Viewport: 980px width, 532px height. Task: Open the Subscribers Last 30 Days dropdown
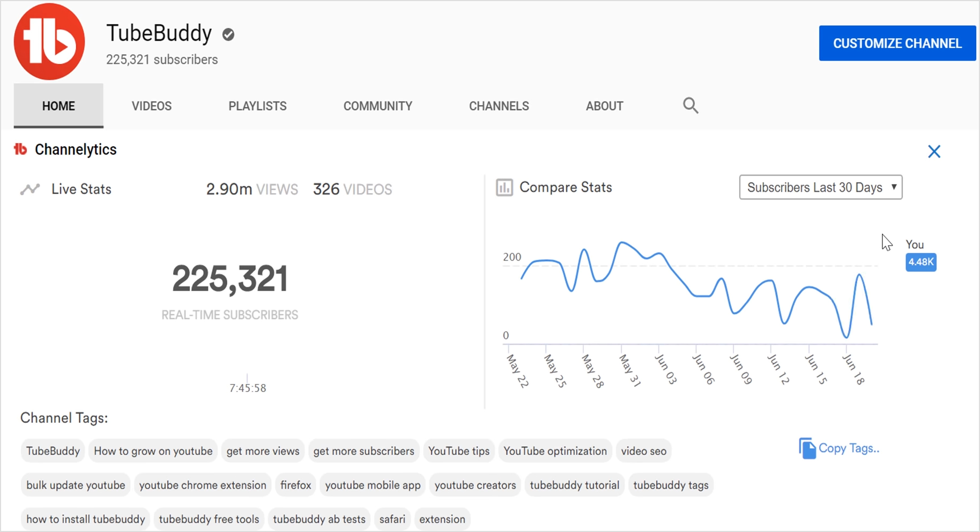pos(820,187)
